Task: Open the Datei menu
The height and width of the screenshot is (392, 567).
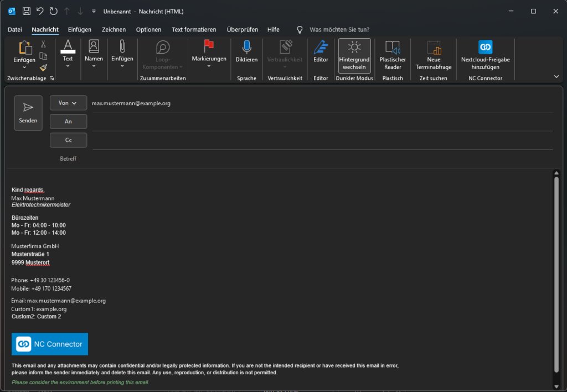Action: coord(15,30)
